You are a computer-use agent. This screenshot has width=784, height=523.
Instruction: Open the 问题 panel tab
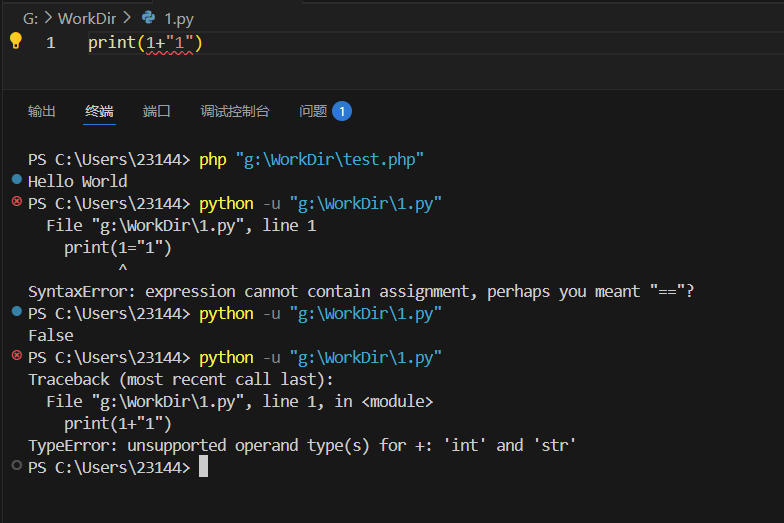[x=313, y=111]
